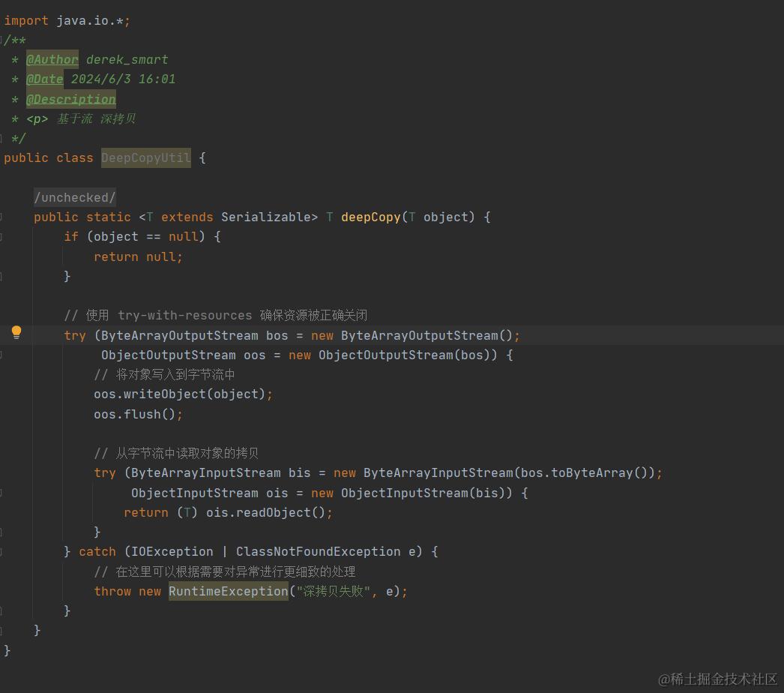Click the comment "// 将对象写入到字节流中"
Screen dimensions: 784x693
point(164,374)
